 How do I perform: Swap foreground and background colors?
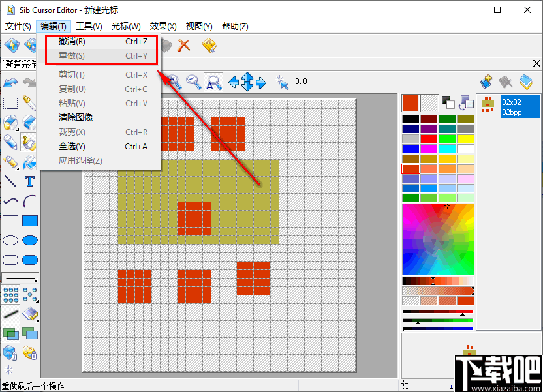tap(466, 104)
